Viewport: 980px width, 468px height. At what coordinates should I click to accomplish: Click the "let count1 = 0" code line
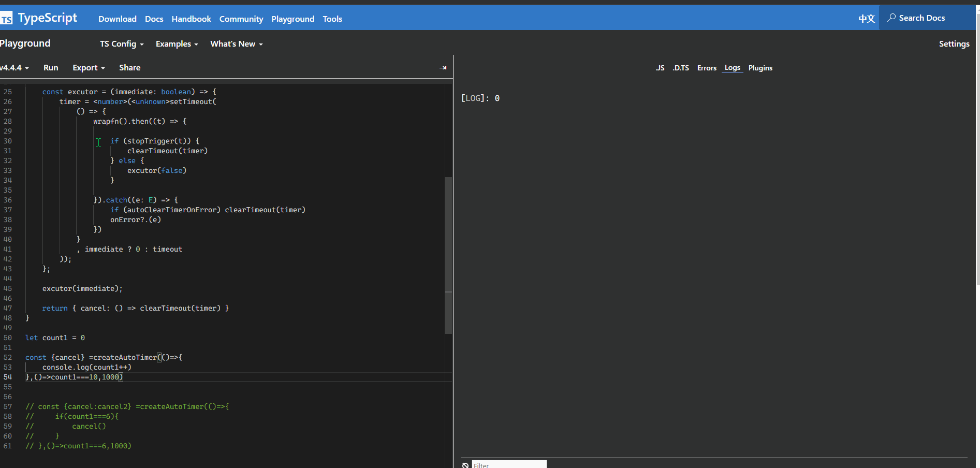[55, 338]
